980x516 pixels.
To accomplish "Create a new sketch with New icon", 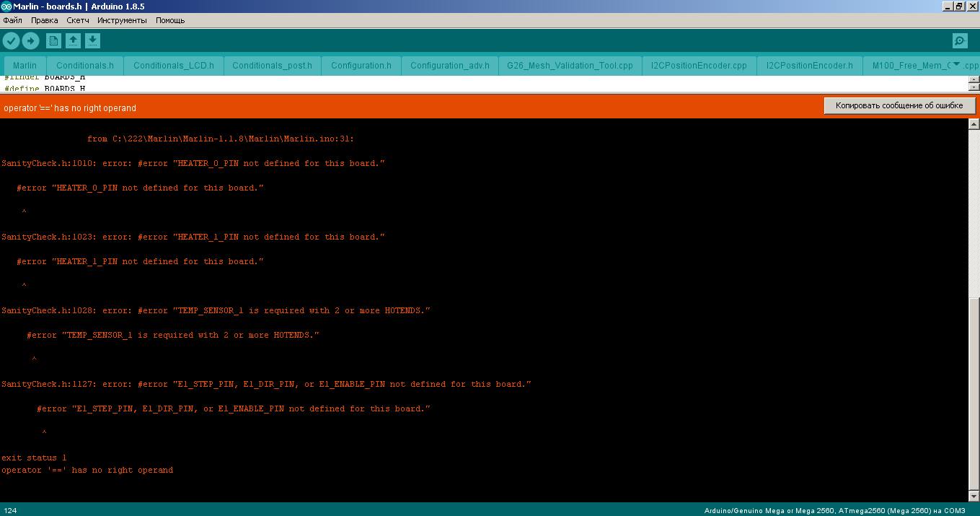I will coord(53,41).
